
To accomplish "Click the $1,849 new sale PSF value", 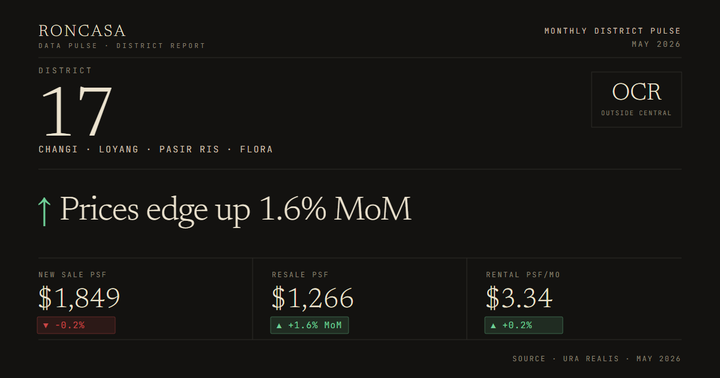I will coord(79,298).
